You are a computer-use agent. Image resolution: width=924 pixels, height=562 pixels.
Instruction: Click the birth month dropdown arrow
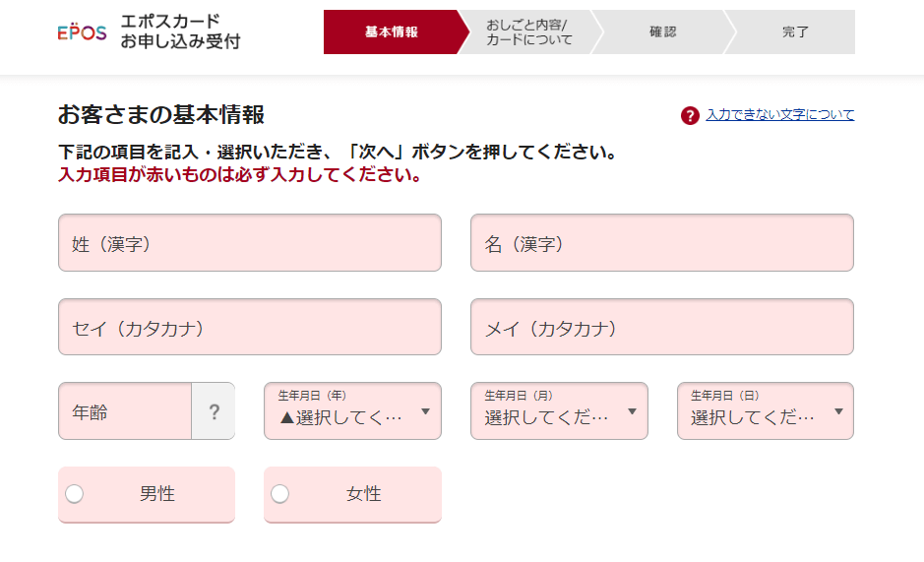tap(633, 411)
